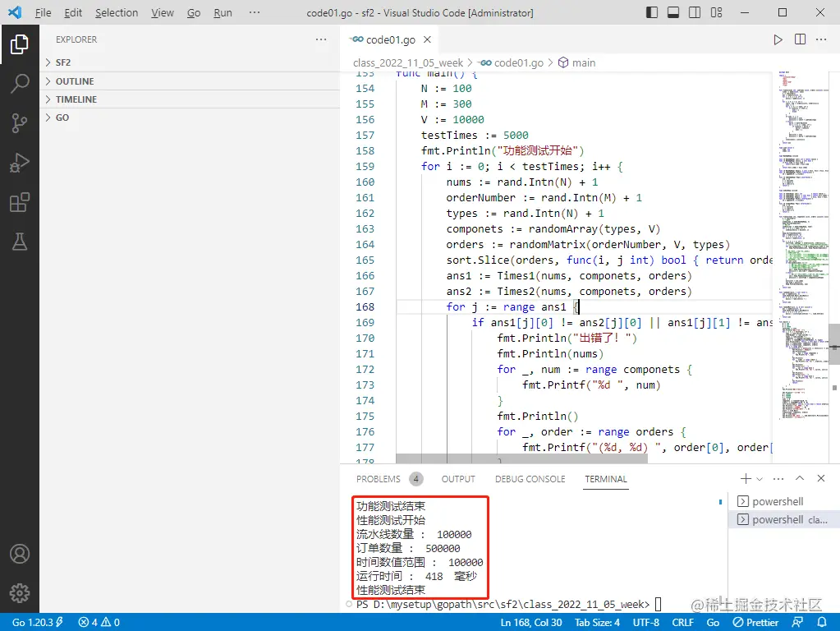Maximize the panel size chevron

pyautogui.click(x=800, y=478)
